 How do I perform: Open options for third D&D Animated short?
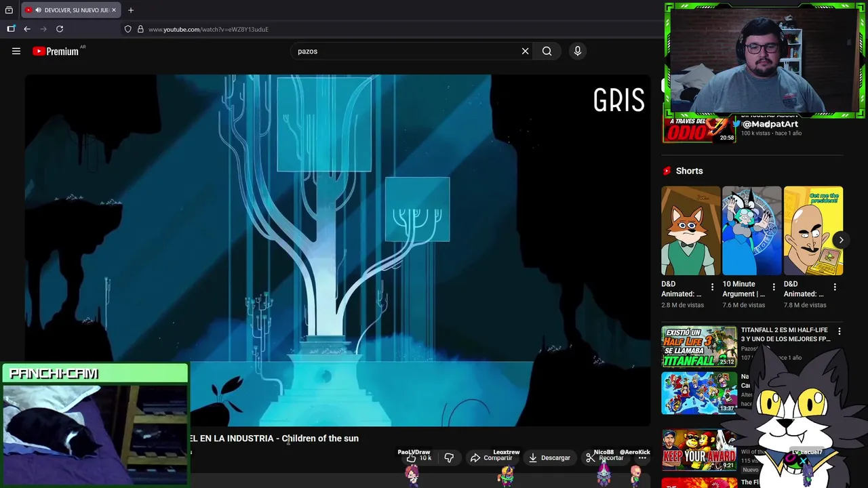click(x=835, y=287)
